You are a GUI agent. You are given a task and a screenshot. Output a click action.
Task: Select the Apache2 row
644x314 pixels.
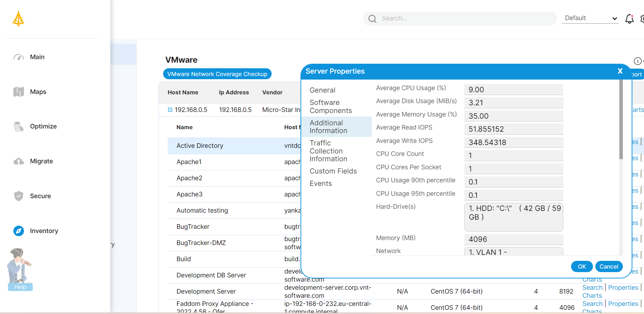point(234,178)
